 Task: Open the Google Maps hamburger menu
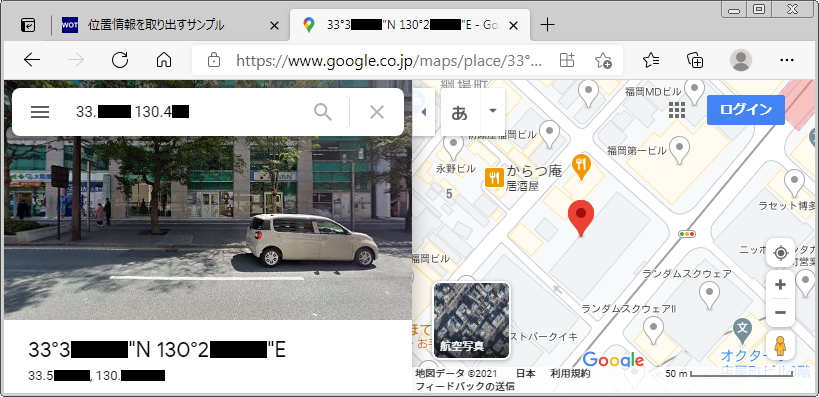click(x=40, y=112)
